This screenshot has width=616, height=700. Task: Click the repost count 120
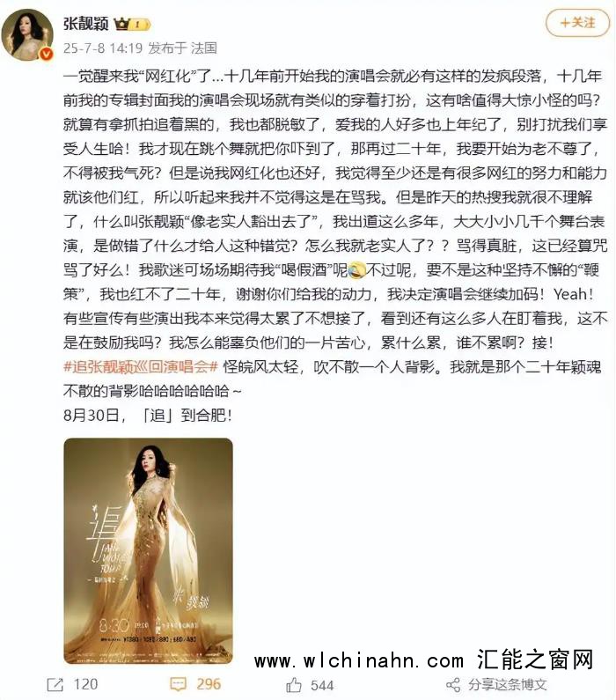tap(85, 684)
